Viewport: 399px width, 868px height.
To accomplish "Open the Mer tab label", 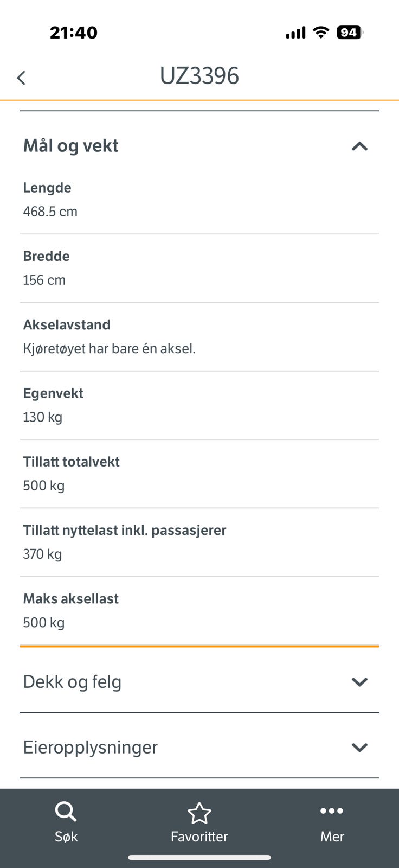I will 332,837.
